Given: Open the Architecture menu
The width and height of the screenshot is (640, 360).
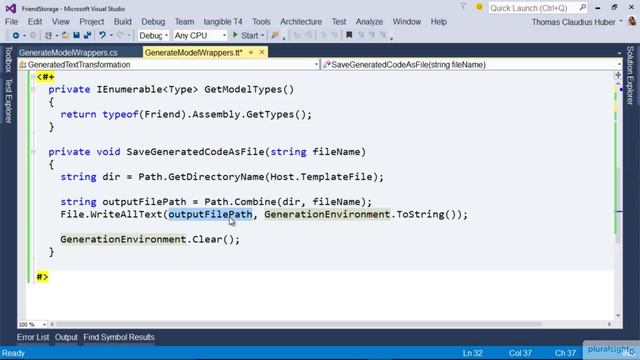Looking at the screenshot, I should 301,22.
